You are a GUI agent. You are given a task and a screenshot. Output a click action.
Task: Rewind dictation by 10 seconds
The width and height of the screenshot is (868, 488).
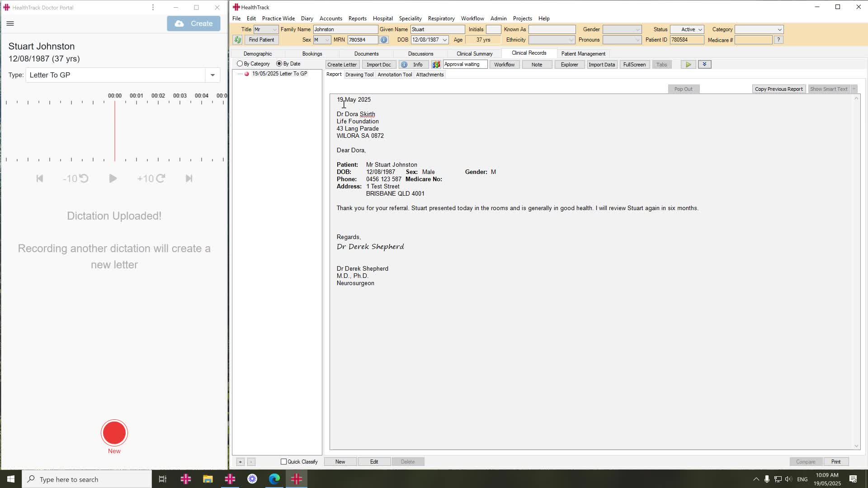click(x=75, y=178)
